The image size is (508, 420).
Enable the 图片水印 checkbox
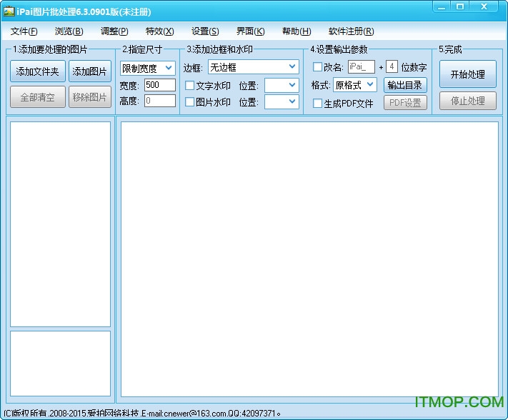click(189, 102)
